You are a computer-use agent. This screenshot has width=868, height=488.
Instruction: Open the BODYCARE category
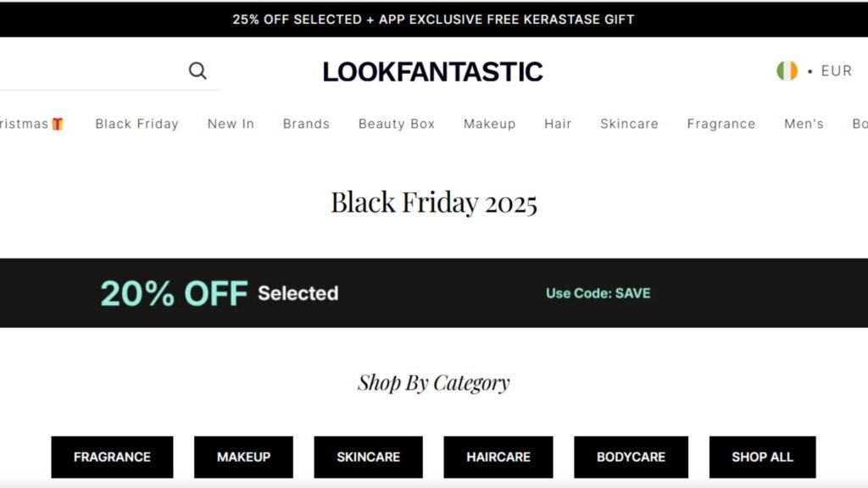click(630, 457)
